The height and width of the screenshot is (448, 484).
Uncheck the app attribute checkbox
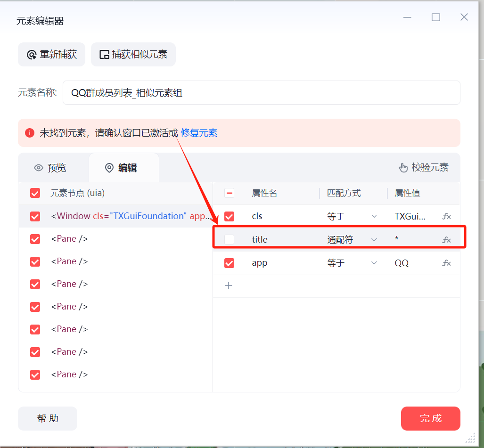pyautogui.click(x=230, y=263)
